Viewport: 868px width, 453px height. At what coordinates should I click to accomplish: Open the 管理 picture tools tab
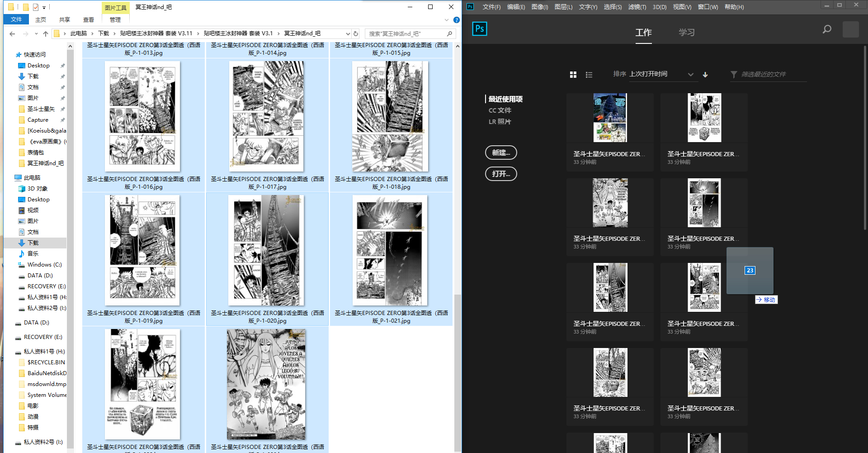[115, 19]
